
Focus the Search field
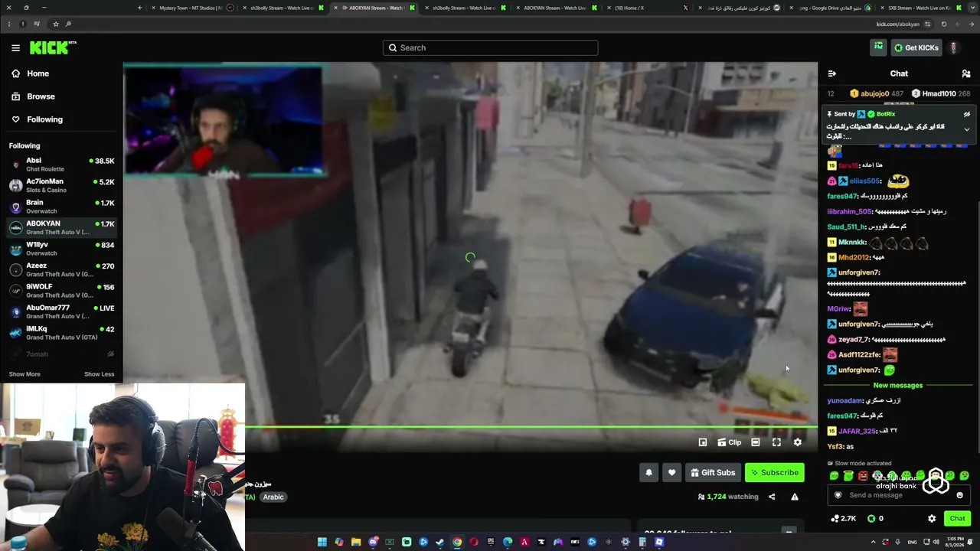490,47
